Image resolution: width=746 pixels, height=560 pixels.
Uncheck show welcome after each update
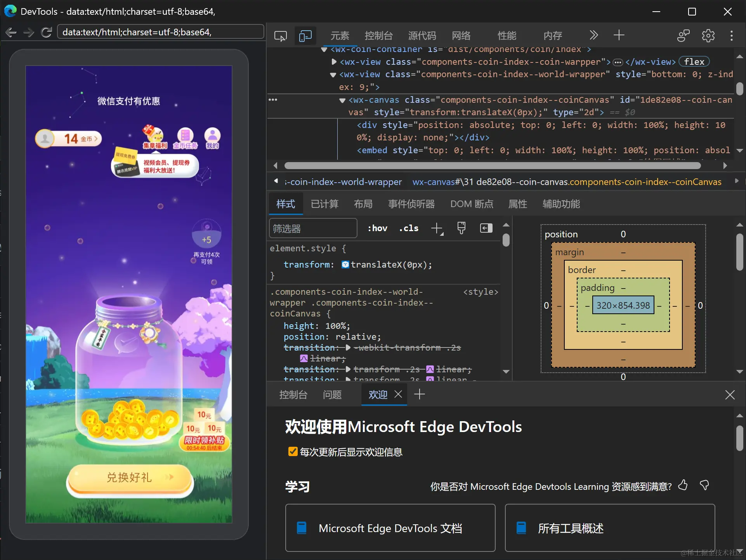coord(293,452)
